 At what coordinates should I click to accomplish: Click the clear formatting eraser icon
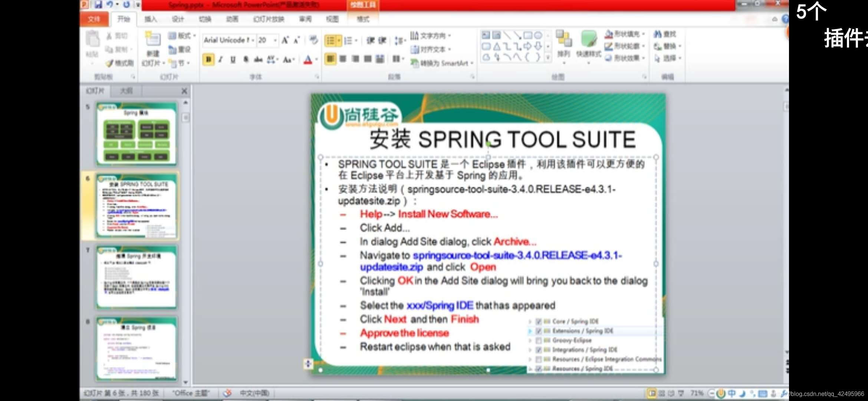[313, 40]
